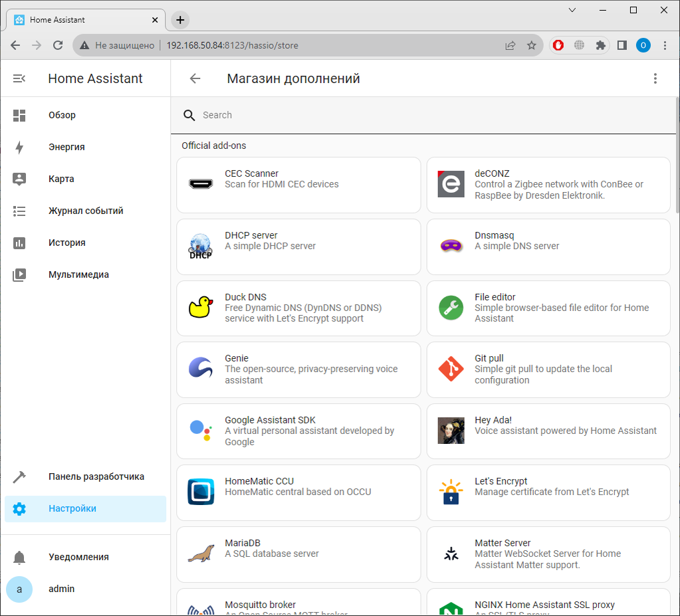Open the admin user profile

click(86, 589)
